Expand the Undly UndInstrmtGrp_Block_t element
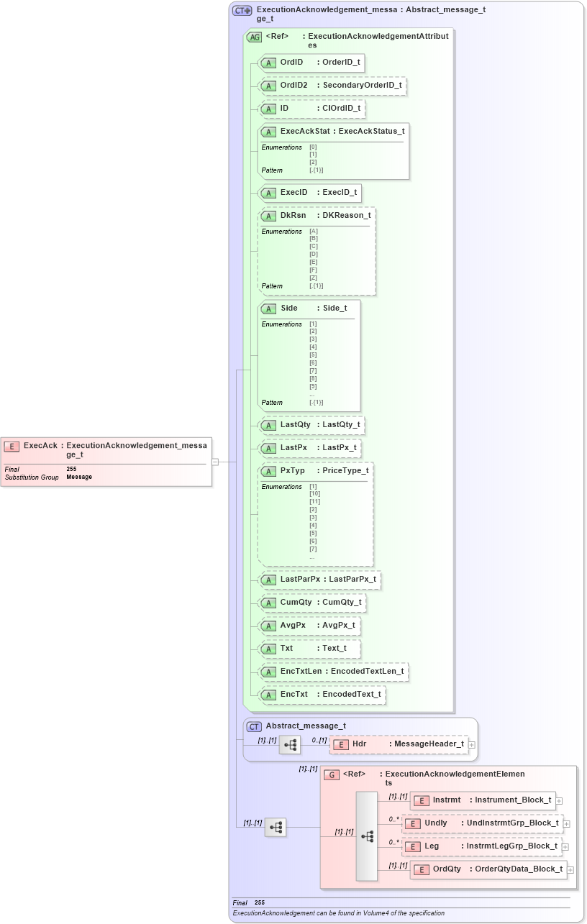 click(x=566, y=823)
